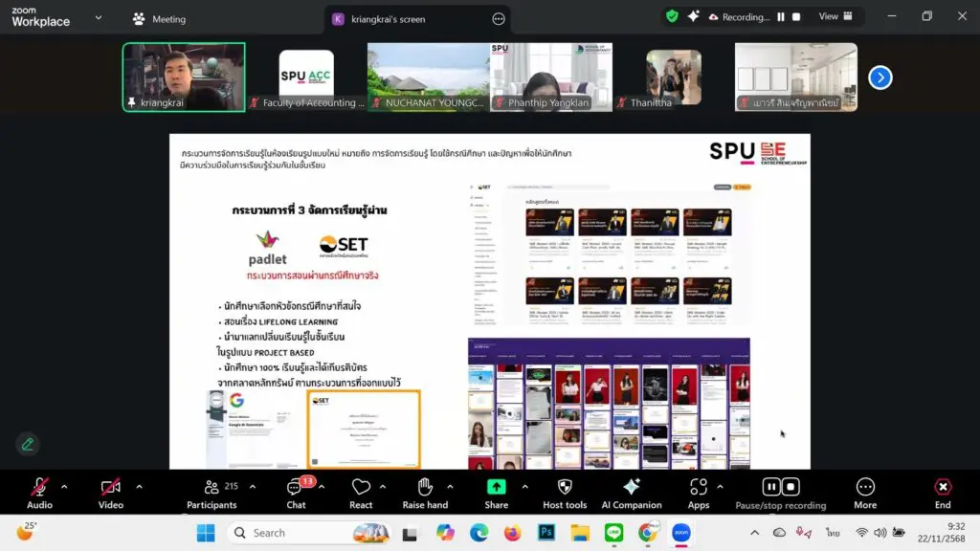Expand audio options arrow next to Audio
The width and height of the screenshot is (980, 551).
point(64,487)
